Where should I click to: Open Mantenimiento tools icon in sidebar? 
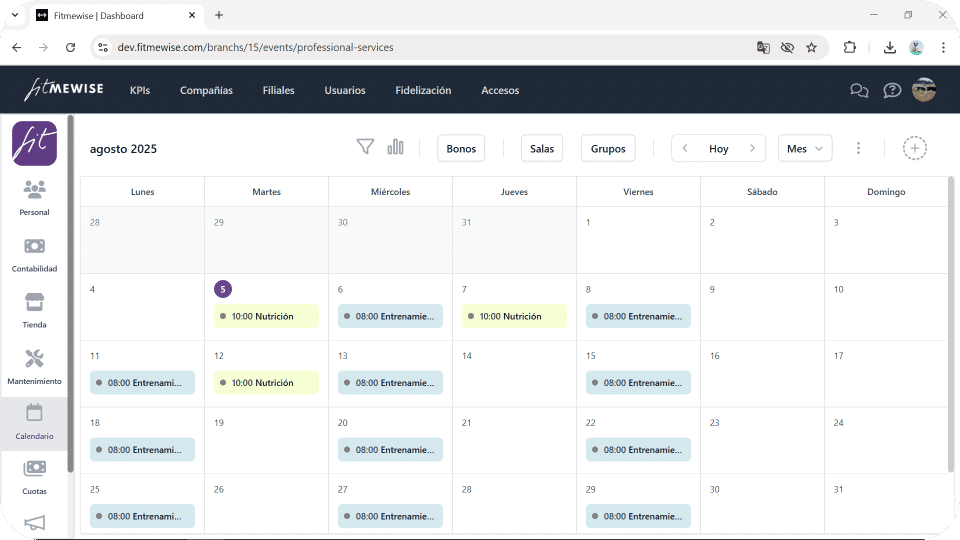[34, 367]
